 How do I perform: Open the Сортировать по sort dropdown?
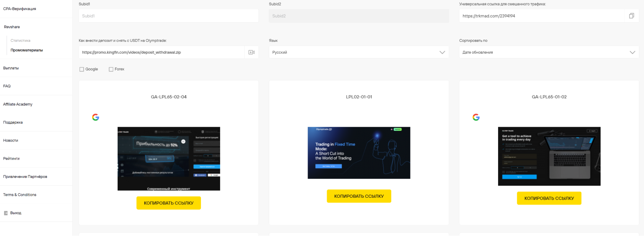(x=549, y=52)
